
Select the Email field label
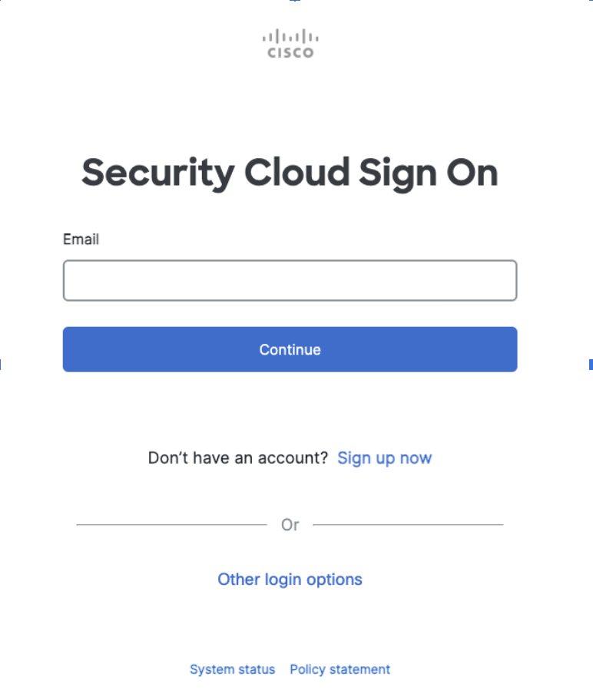pyautogui.click(x=81, y=239)
